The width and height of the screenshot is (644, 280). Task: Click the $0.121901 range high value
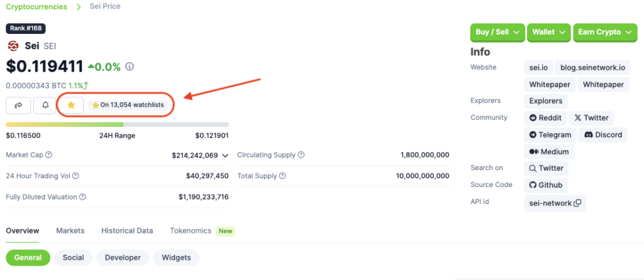click(x=212, y=136)
